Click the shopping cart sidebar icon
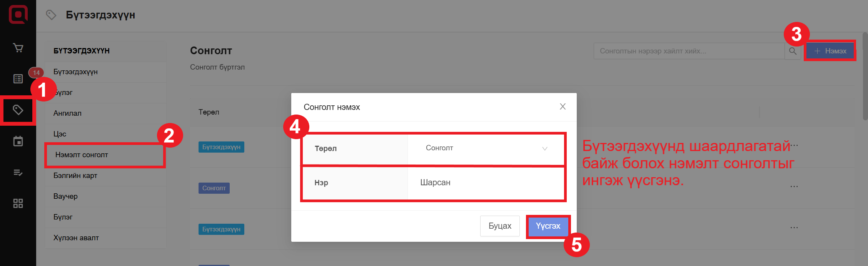Image resolution: width=868 pixels, height=266 pixels. click(18, 48)
